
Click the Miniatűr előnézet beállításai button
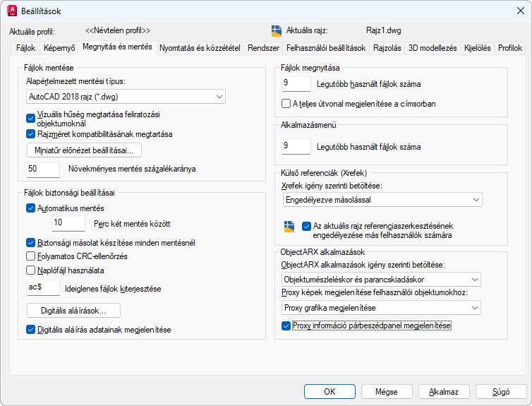pyautogui.click(x=84, y=150)
